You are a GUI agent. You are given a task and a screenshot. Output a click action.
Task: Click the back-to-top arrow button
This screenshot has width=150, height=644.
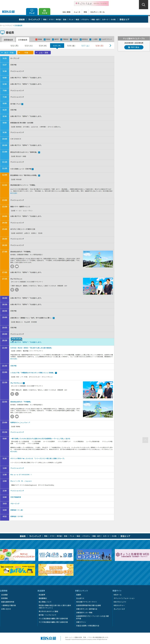(x=145, y=440)
